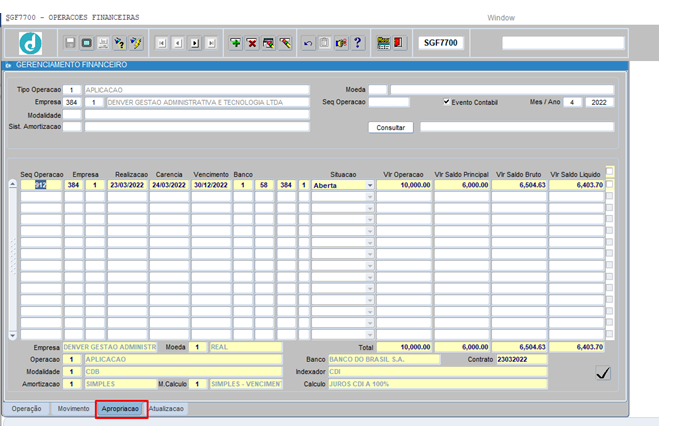Screen dimensions: 674x435
Task: Open the Situacao dropdown in eighth row
Action: tap(370, 266)
